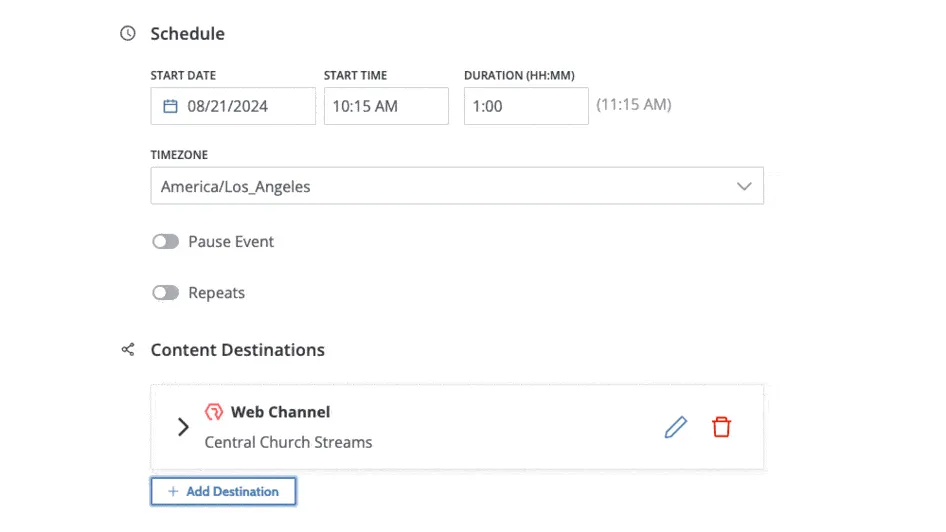Click the Schedule section heading
This screenshot has width=946, height=532.
click(x=187, y=33)
